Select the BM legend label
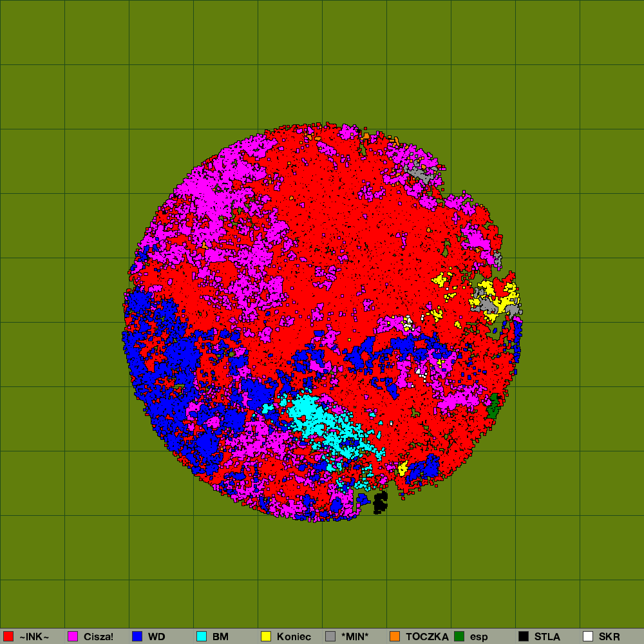The image size is (644, 644). coord(220,637)
